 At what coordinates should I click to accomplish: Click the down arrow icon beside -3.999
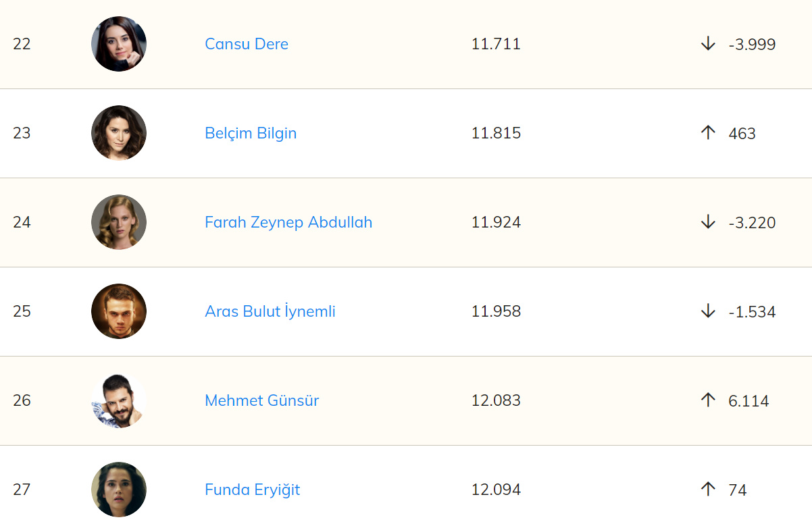(x=707, y=44)
